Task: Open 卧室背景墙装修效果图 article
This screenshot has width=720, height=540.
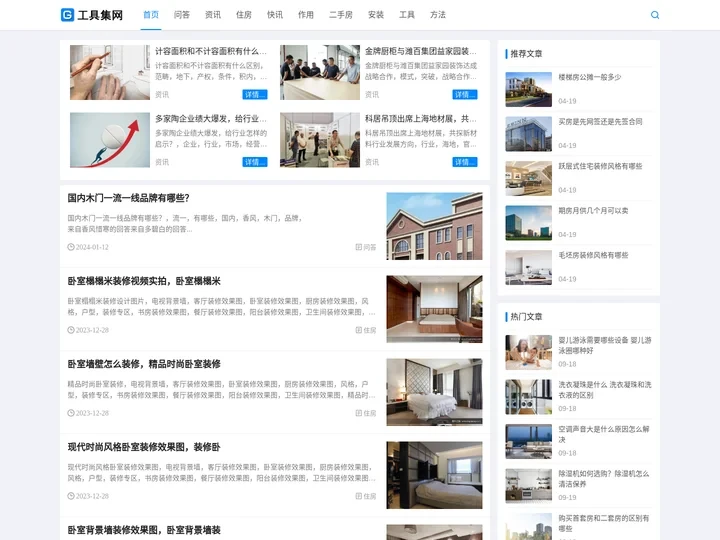Action: (144, 530)
